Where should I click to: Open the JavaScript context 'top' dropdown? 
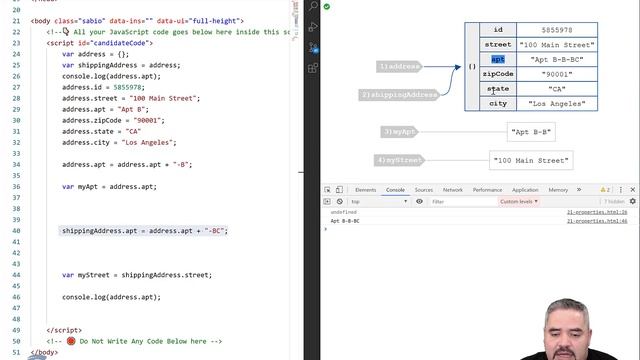379,202
